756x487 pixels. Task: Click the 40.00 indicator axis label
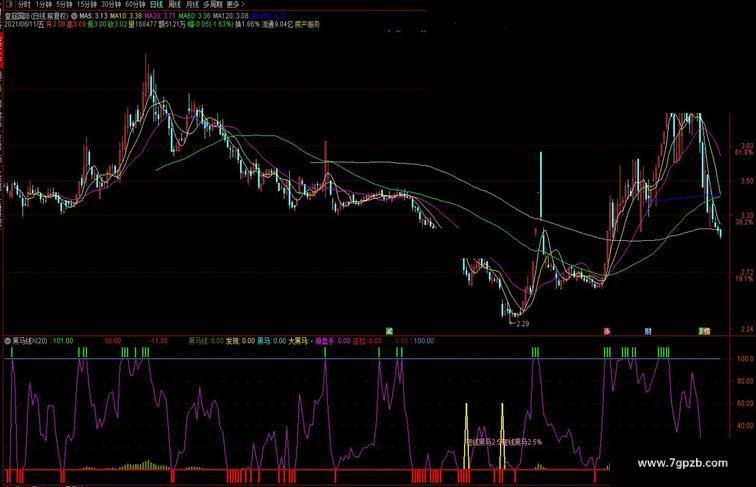(x=745, y=425)
